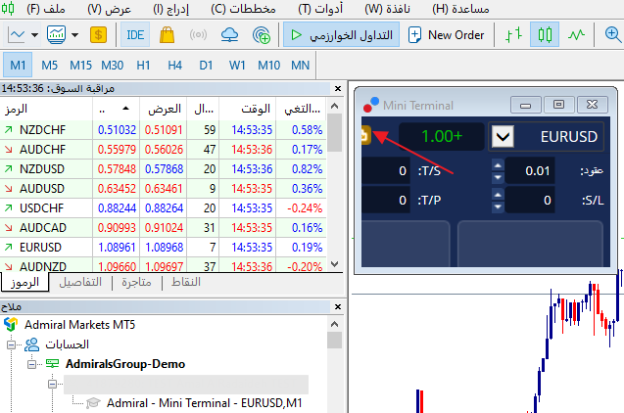Select the MN timeframe
Image resolution: width=624 pixels, height=413 pixels.
300,65
